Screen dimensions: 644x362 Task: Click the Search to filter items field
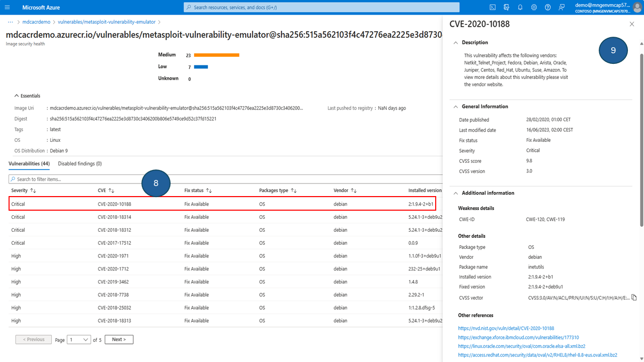point(225,179)
